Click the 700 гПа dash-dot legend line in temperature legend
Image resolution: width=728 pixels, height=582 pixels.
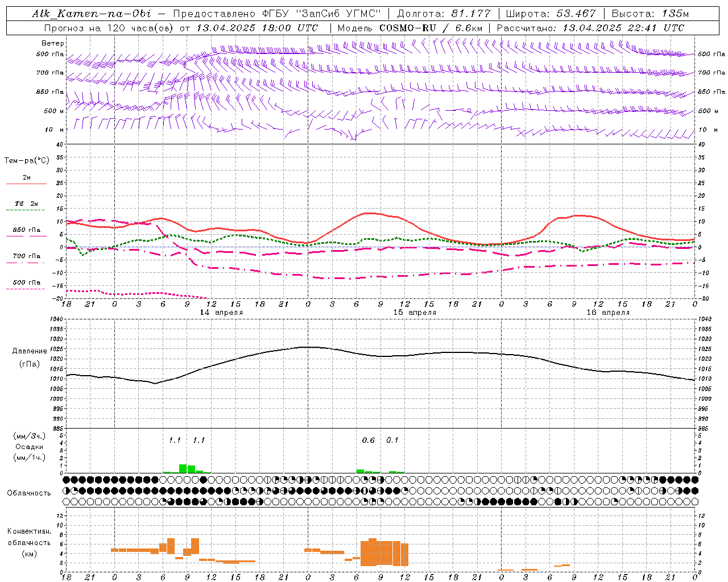coord(25,263)
